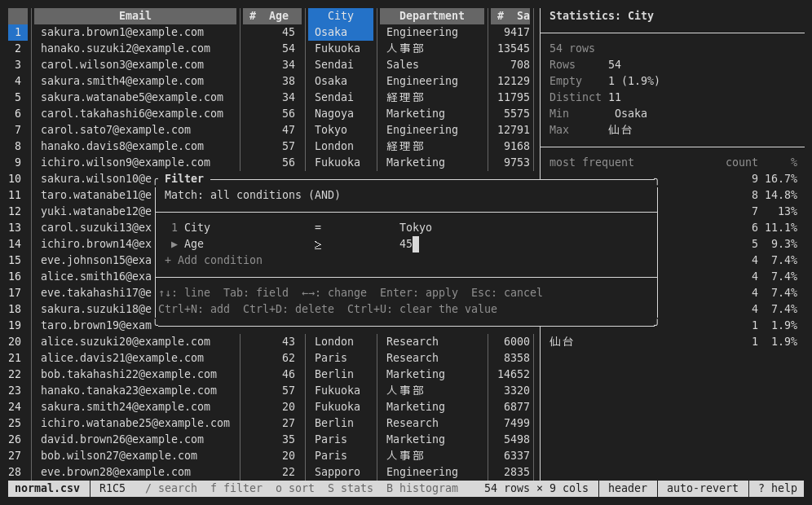Select the Age condition field in filter
This screenshot has height=505, width=812.
[194, 244]
